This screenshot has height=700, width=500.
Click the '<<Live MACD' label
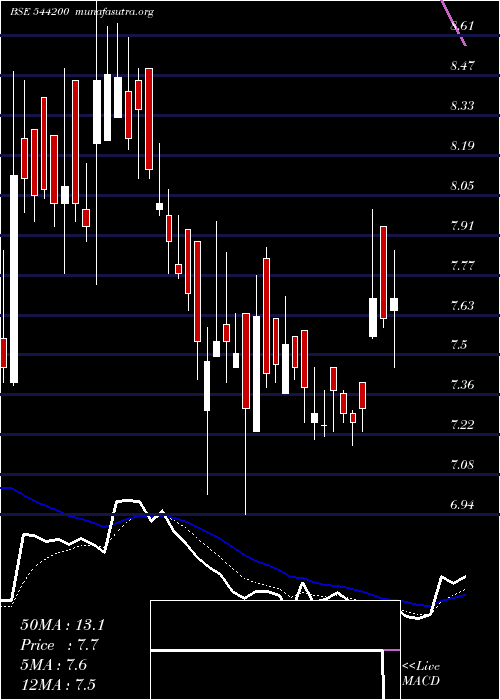point(421,674)
